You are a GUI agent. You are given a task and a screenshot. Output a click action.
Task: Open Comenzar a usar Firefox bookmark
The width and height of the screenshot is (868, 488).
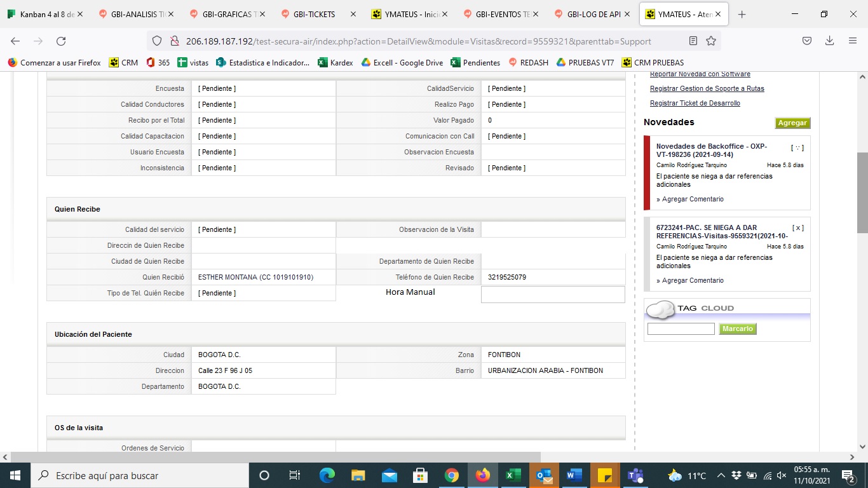click(x=55, y=63)
